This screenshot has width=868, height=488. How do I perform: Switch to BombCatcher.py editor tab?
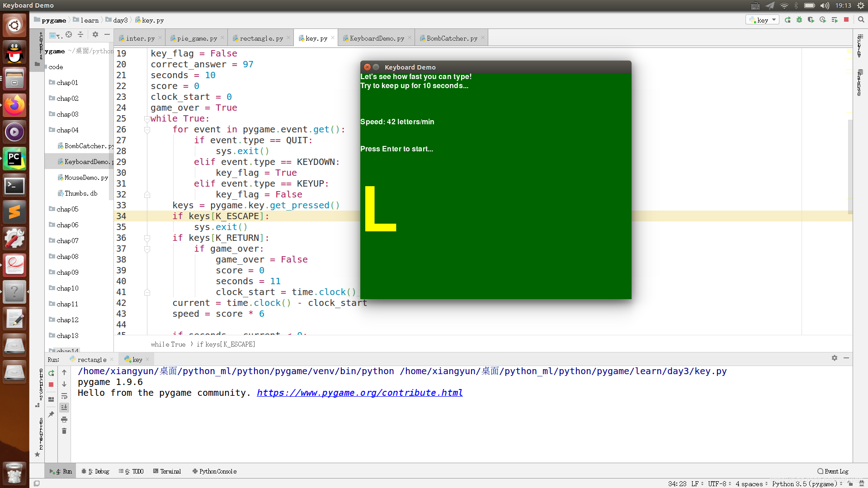click(452, 38)
